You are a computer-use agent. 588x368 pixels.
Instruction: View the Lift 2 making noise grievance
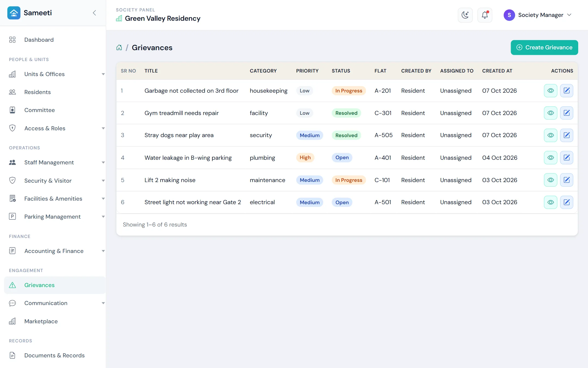550,180
